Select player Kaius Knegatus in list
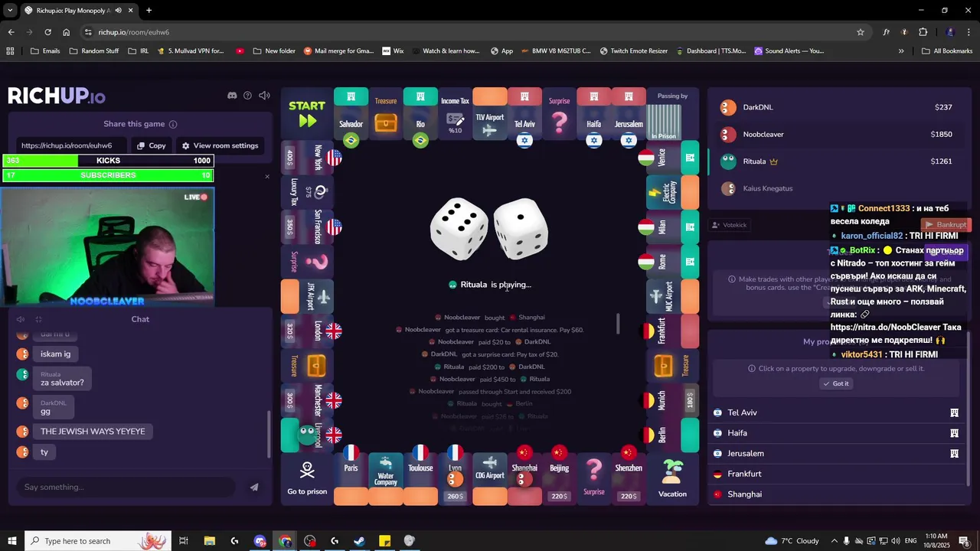 838,188
